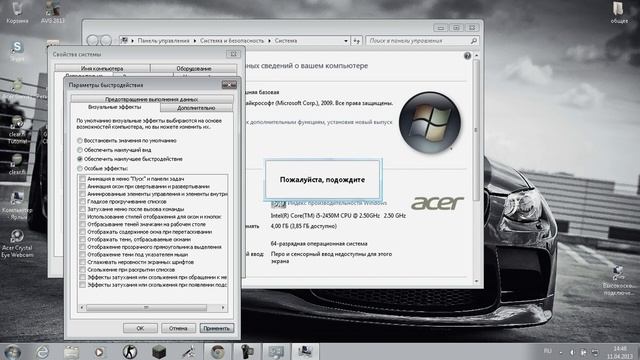The image size is (640, 360).
Task: Open the Skype desktop shortcut
Action: coord(17,51)
